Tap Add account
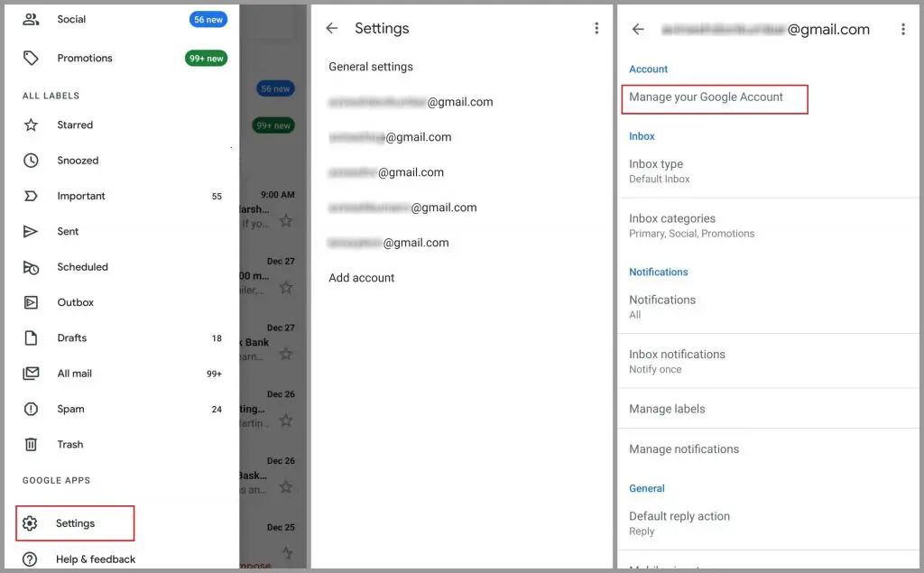The width and height of the screenshot is (924, 573). [x=361, y=278]
